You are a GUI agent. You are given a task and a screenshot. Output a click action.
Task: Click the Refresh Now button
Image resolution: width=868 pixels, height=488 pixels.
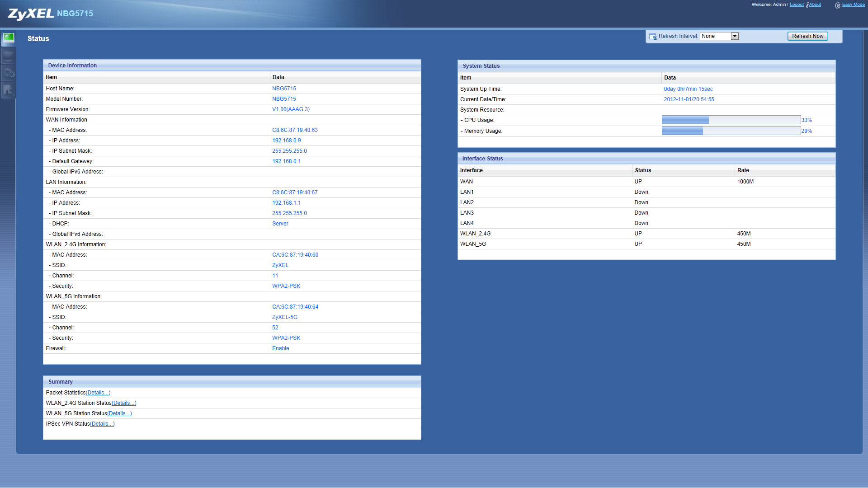click(x=807, y=36)
